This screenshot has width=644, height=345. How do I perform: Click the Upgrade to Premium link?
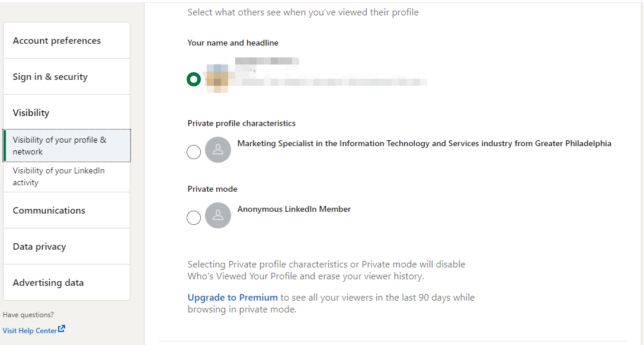click(233, 298)
